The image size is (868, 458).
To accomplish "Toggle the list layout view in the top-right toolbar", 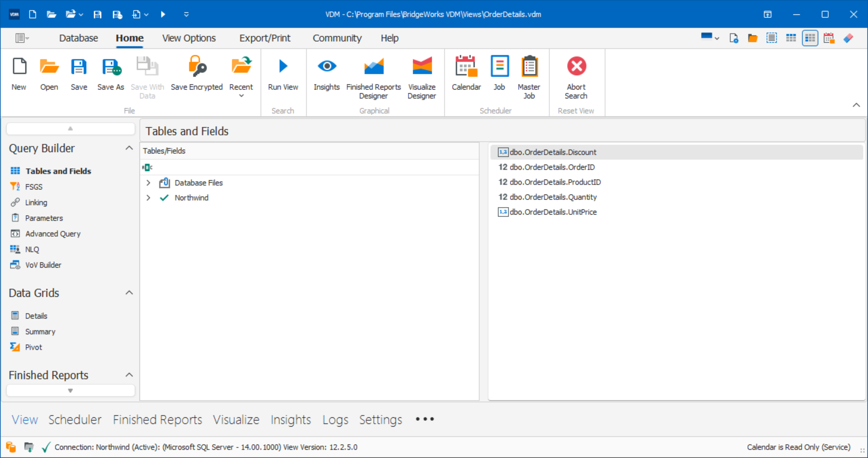I will (x=771, y=38).
